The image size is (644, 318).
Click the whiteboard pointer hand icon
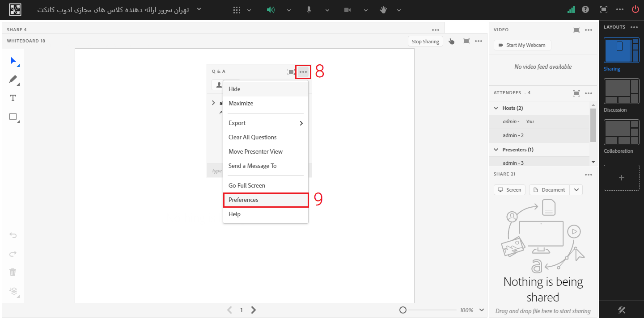tap(451, 42)
